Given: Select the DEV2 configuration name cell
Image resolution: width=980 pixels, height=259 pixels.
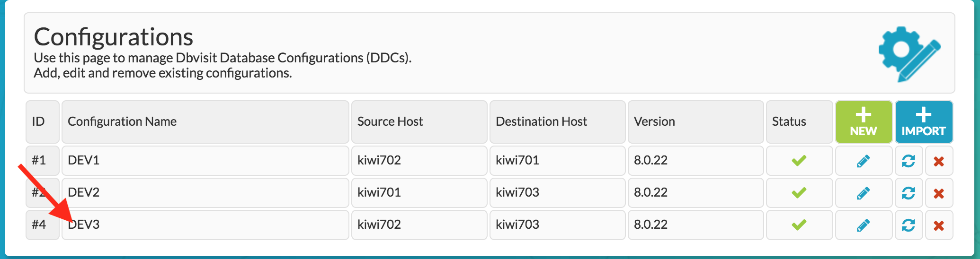Looking at the screenshot, I should click(205, 193).
